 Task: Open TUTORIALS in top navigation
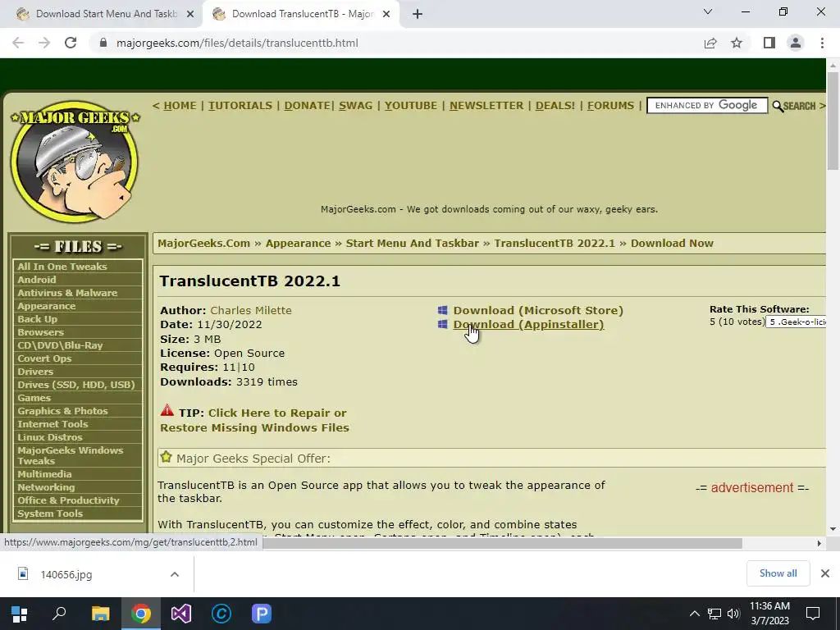[x=240, y=106]
